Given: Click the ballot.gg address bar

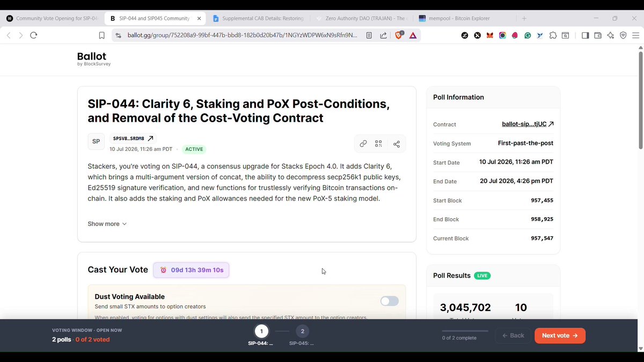Looking at the screenshot, I should pyautogui.click(x=243, y=35).
